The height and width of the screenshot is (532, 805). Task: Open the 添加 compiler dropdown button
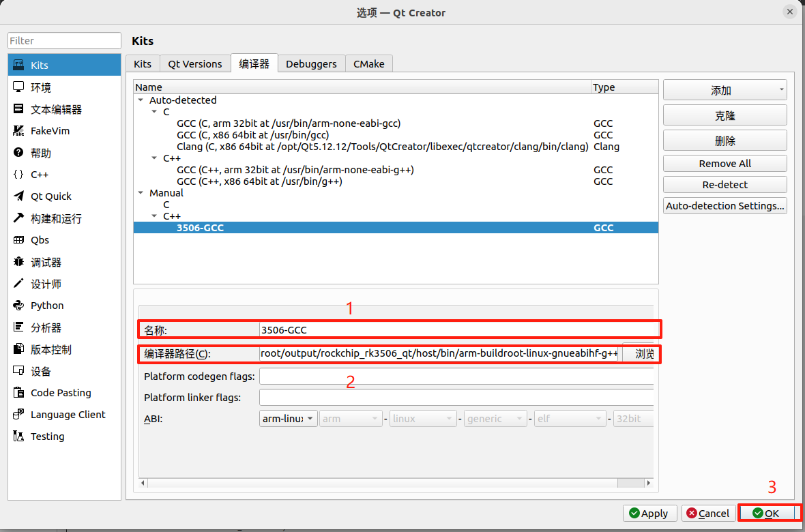[724, 90]
